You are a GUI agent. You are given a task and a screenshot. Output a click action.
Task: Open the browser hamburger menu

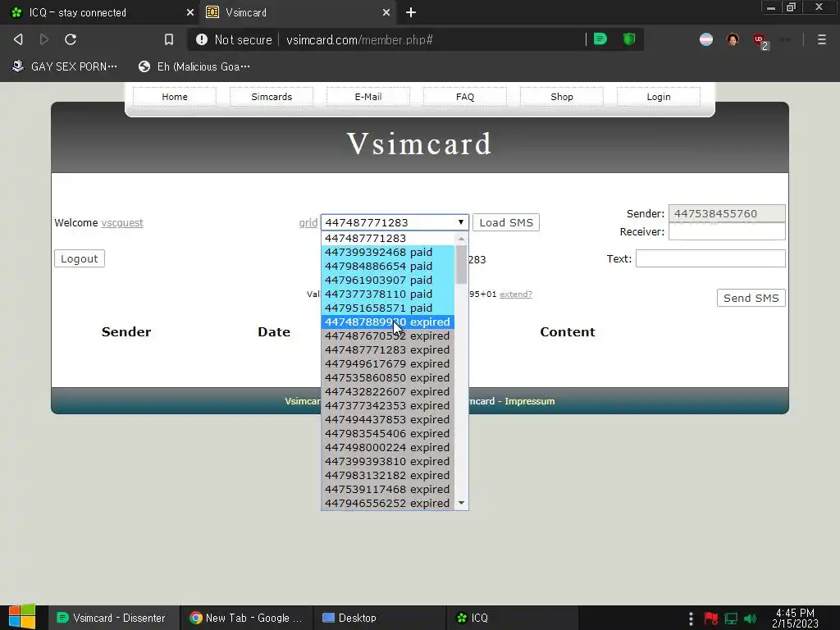[821, 39]
